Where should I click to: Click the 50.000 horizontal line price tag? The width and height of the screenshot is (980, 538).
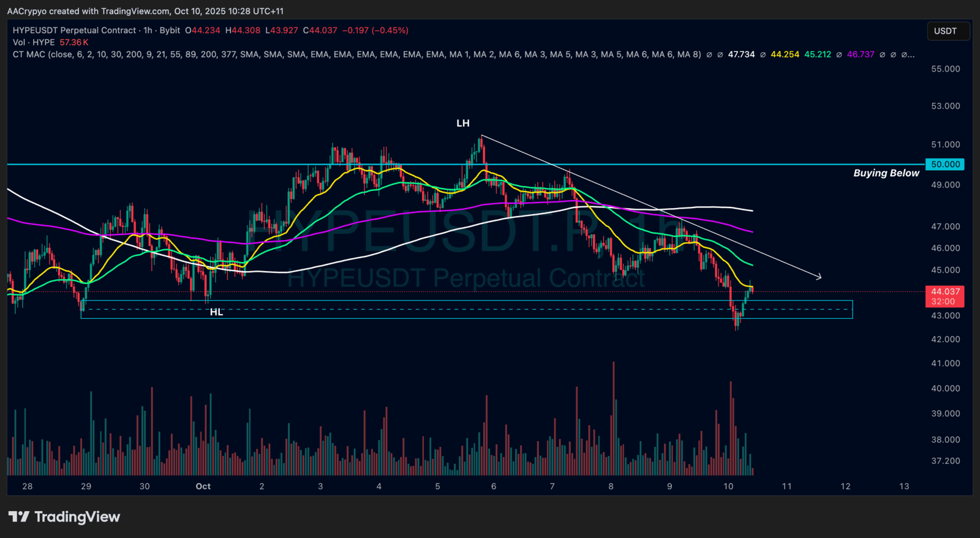946,165
